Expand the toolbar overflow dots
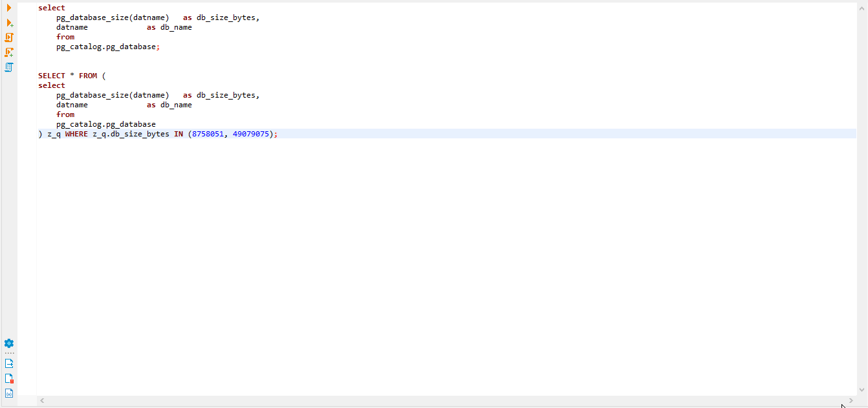Image resolution: width=868 pixels, height=408 pixels. 8,352
